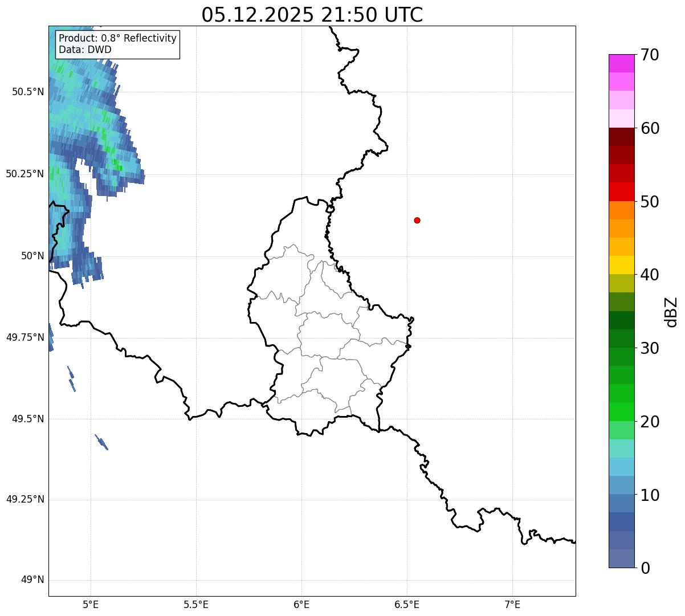Click the colorbar tick label 20
The width and height of the screenshot is (685, 616).
pos(650,422)
